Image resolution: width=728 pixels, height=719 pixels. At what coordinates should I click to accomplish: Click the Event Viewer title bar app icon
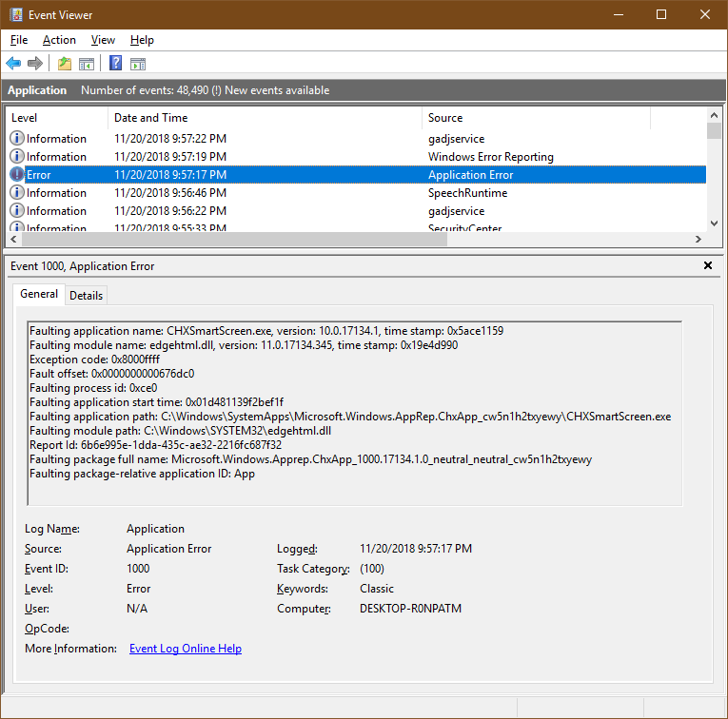pos(16,14)
